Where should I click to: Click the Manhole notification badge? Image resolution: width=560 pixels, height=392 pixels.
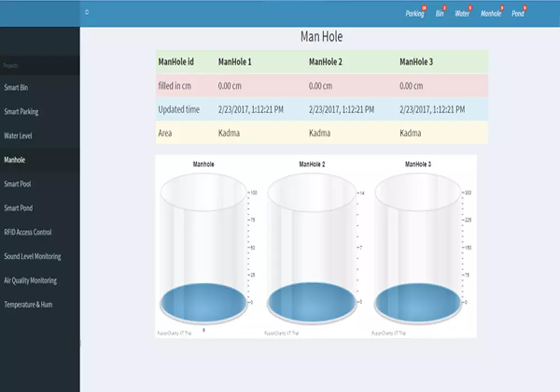tap(501, 8)
